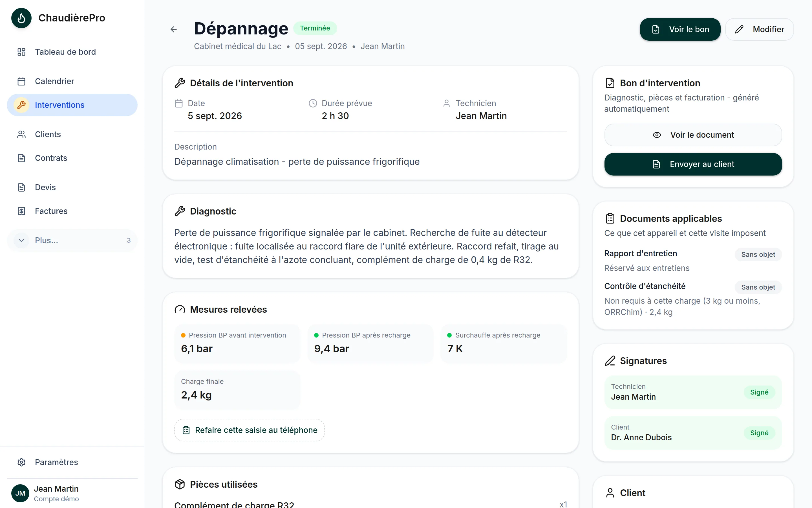This screenshot has height=508, width=812.
Task: Send the bon via Envoyer au client
Action: click(x=693, y=164)
